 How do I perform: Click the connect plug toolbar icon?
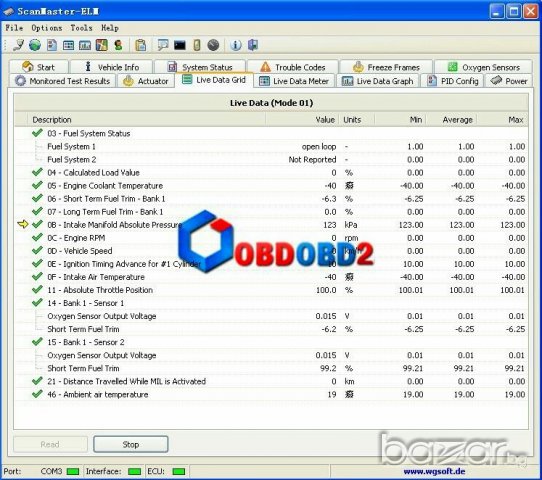point(18,45)
